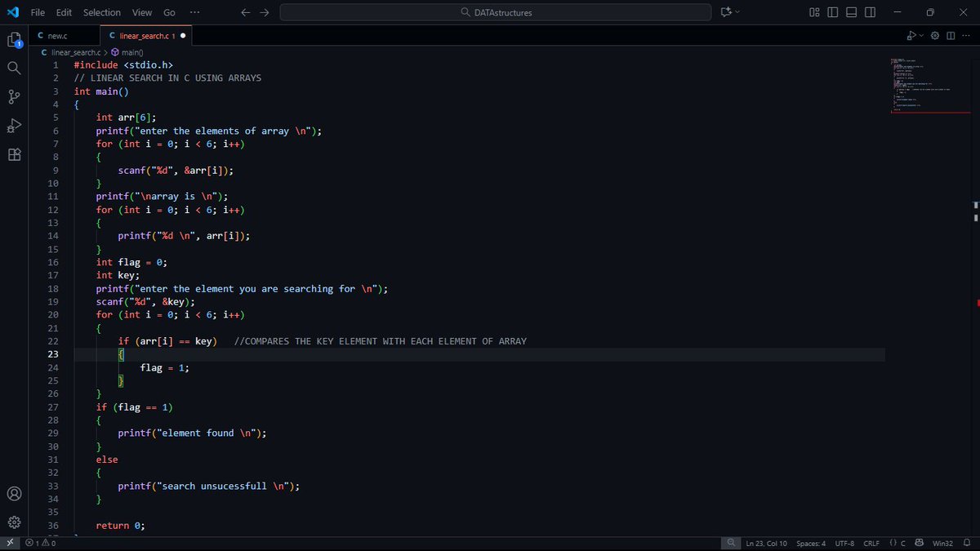This screenshot has height=551, width=980.
Task: Toggle the Primary Side Bar
Action: 832,12
